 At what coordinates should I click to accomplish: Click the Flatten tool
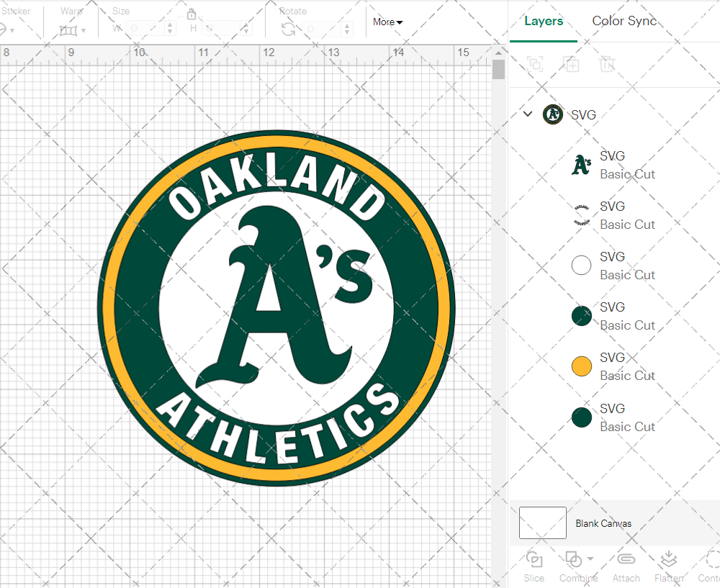point(669,567)
